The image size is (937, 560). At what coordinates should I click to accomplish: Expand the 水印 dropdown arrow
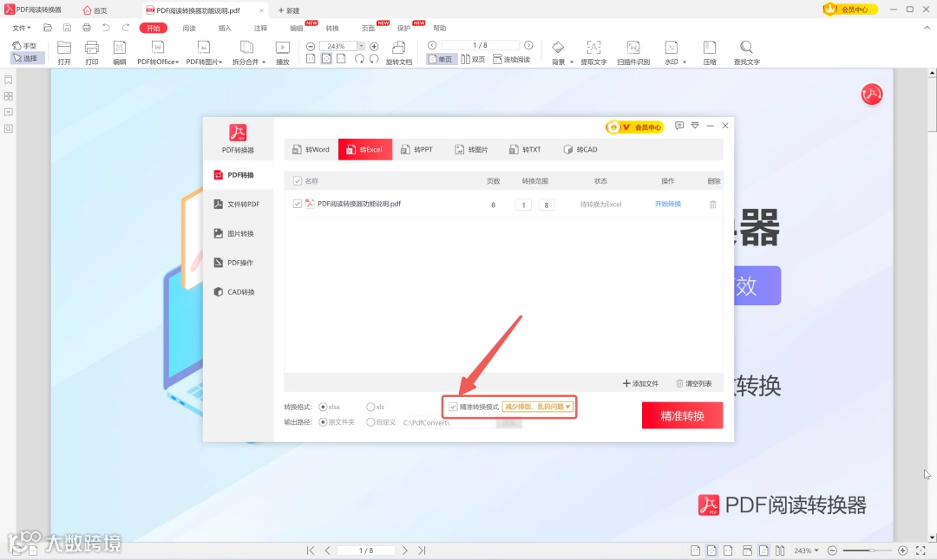(x=685, y=62)
